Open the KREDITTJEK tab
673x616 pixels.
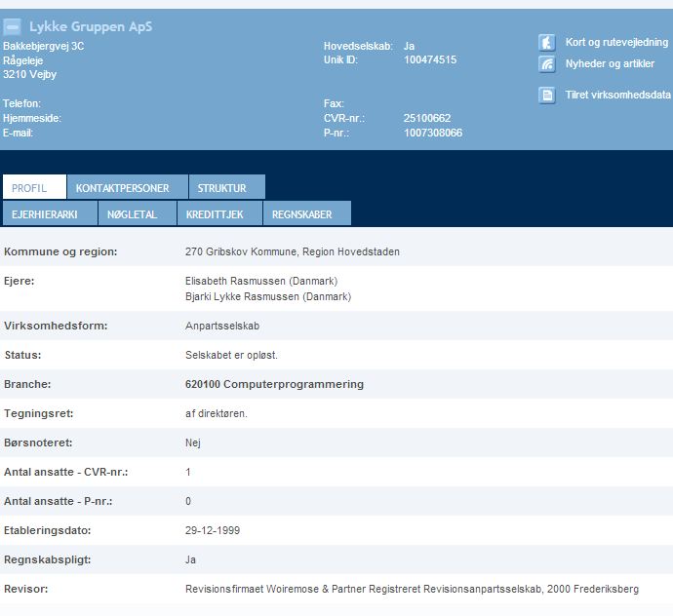[219, 213]
